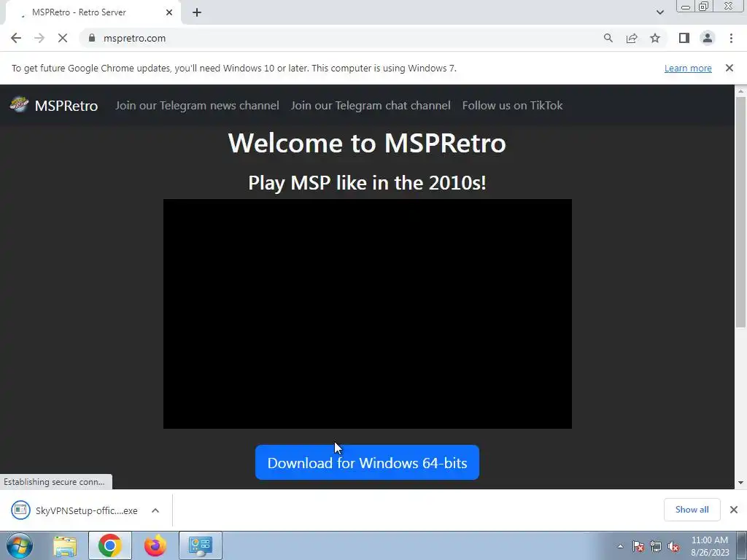Open the taskbar clock showing 11:00 AM

pyautogui.click(x=710, y=546)
